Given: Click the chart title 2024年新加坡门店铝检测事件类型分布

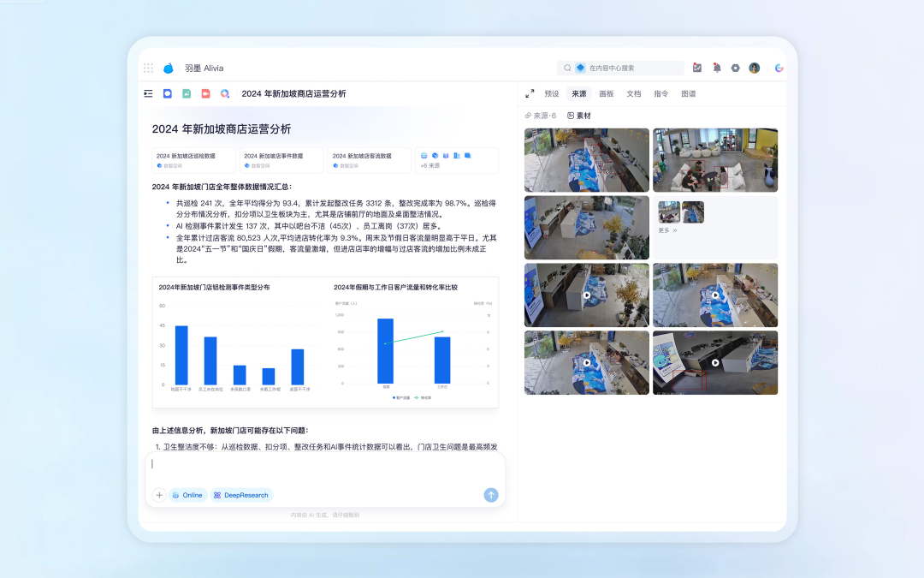Looking at the screenshot, I should pyautogui.click(x=214, y=287).
